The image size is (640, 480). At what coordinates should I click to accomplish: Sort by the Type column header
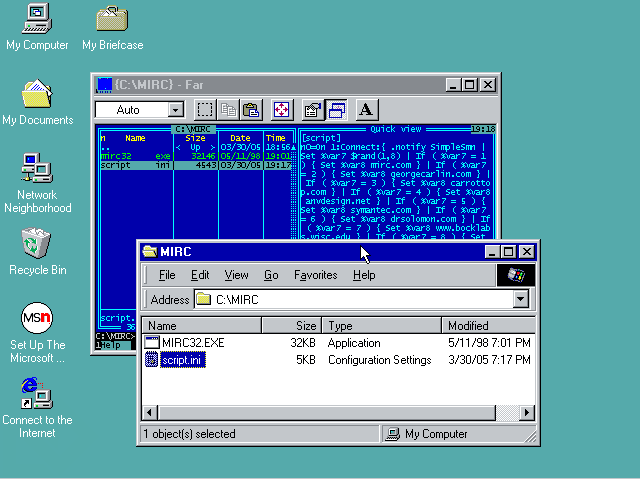pos(382,326)
